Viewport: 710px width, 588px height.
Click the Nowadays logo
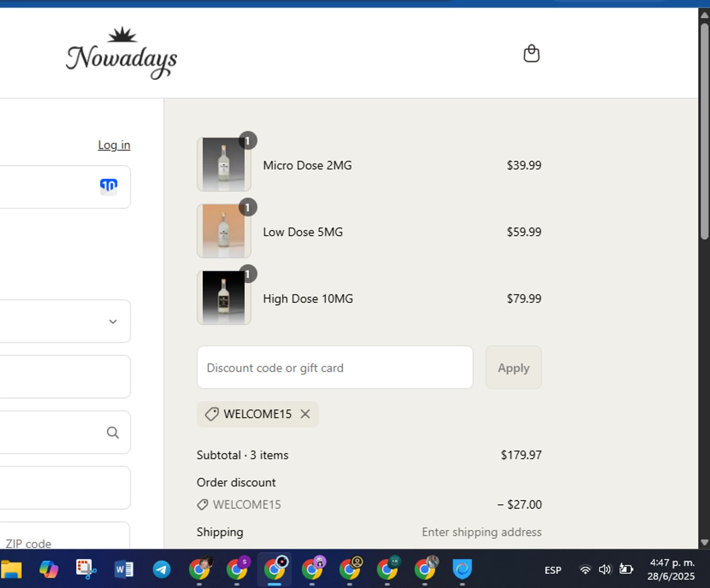coord(122,53)
